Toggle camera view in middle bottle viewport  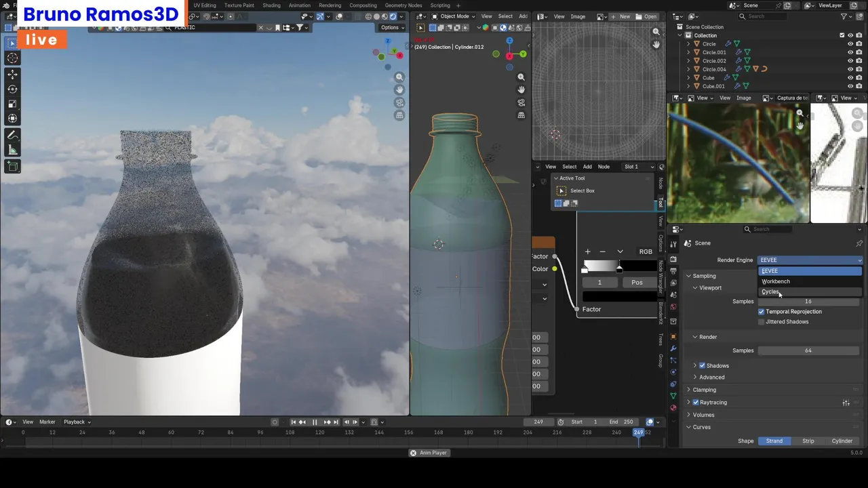[x=521, y=103]
